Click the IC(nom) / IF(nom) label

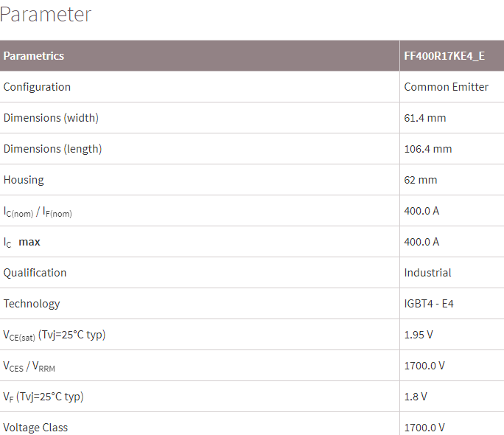[38, 212]
